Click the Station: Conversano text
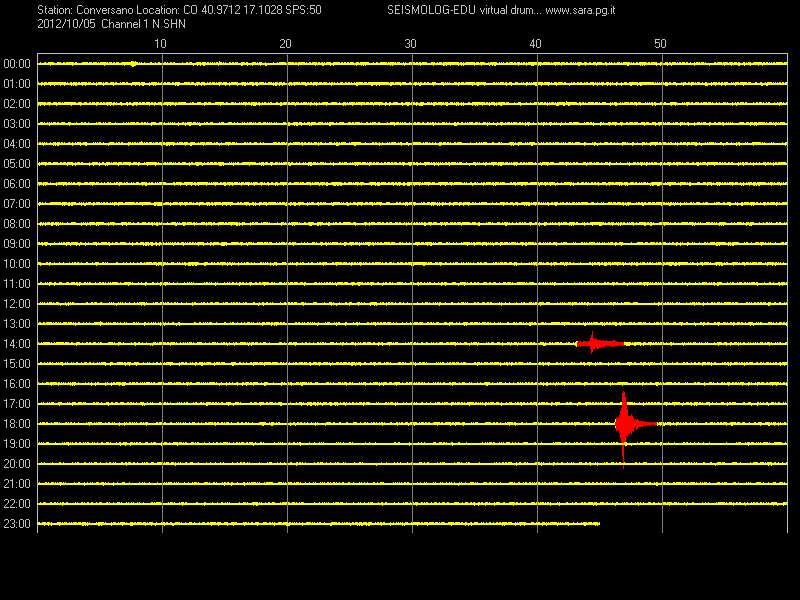 coord(85,10)
